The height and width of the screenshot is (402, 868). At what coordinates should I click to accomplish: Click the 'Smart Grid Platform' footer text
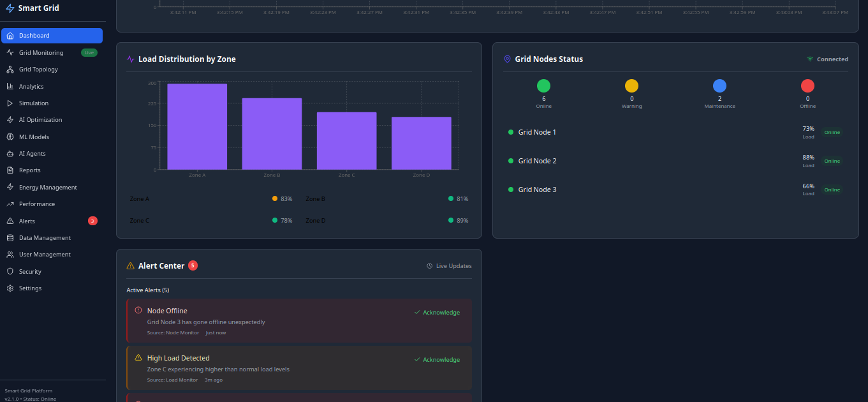click(x=29, y=391)
